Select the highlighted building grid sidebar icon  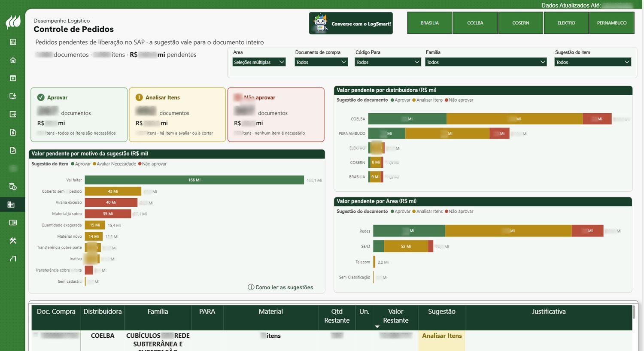point(12,205)
